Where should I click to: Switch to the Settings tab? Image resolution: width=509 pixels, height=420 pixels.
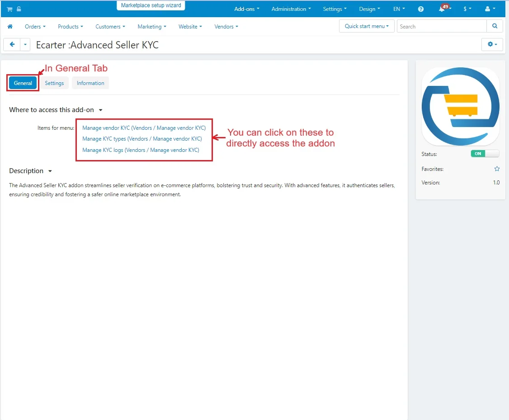(54, 83)
